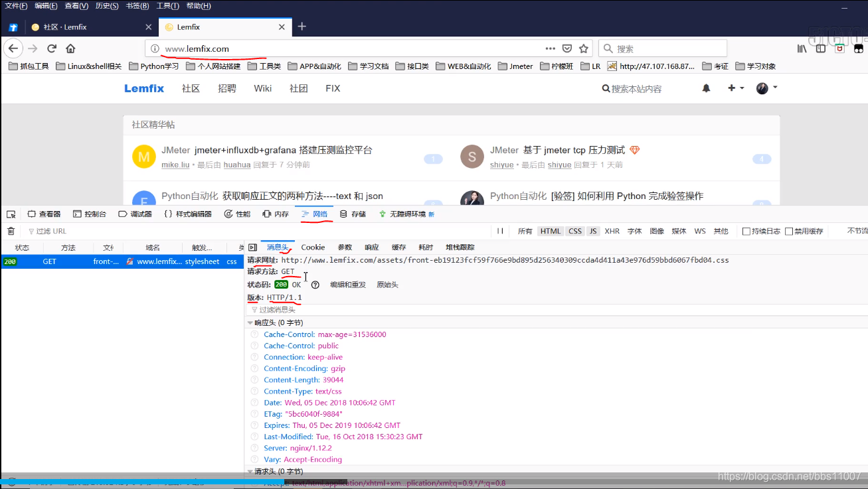Viewport: 868px width, 489px height.
Task: Open the S avatar of shiyue
Action: [472, 157]
